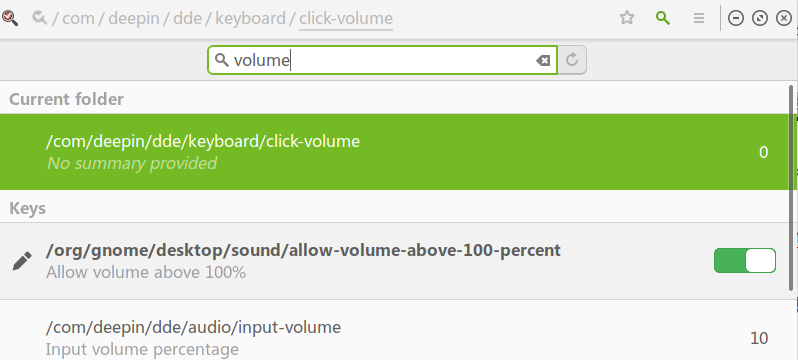Toggle allow-volume-above-100-percent switch
Viewport: 798px width, 360px height.
pos(745,261)
